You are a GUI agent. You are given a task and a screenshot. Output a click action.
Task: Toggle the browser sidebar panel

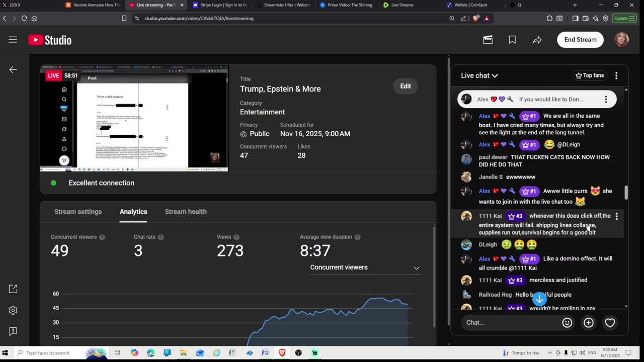coord(575,18)
